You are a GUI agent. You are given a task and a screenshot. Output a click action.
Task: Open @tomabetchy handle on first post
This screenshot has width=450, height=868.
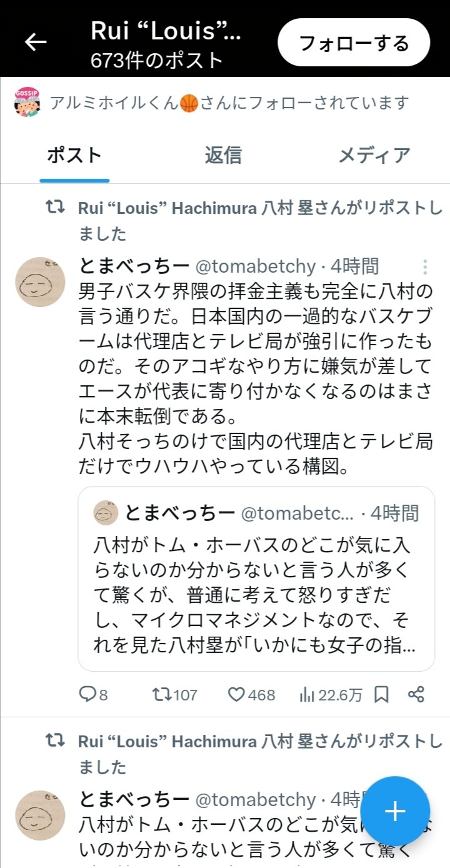coord(256,267)
